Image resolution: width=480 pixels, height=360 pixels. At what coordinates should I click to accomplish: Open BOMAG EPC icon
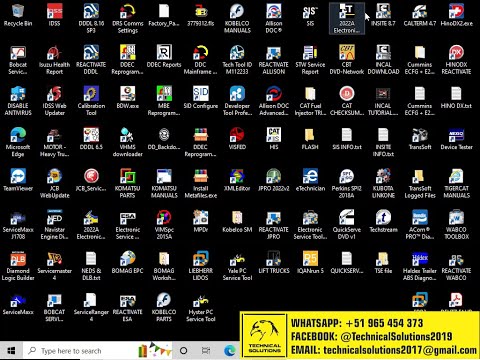point(128,263)
